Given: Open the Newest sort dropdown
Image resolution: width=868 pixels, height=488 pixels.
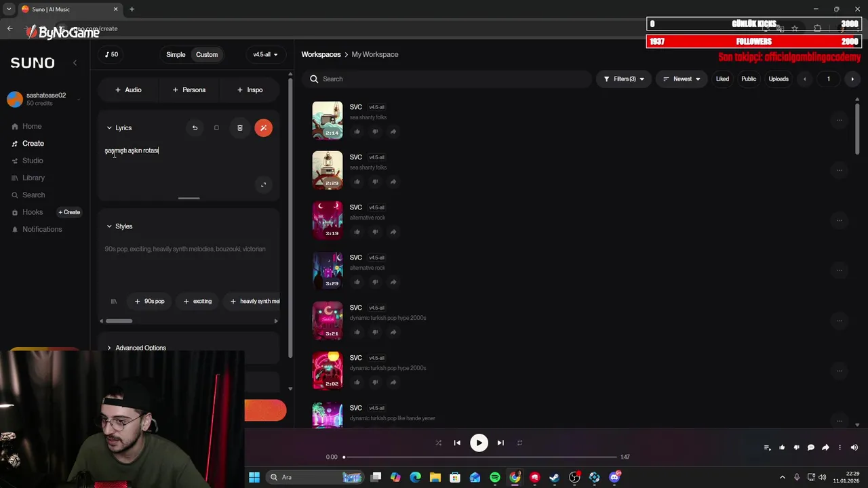Looking at the screenshot, I should [x=682, y=79].
